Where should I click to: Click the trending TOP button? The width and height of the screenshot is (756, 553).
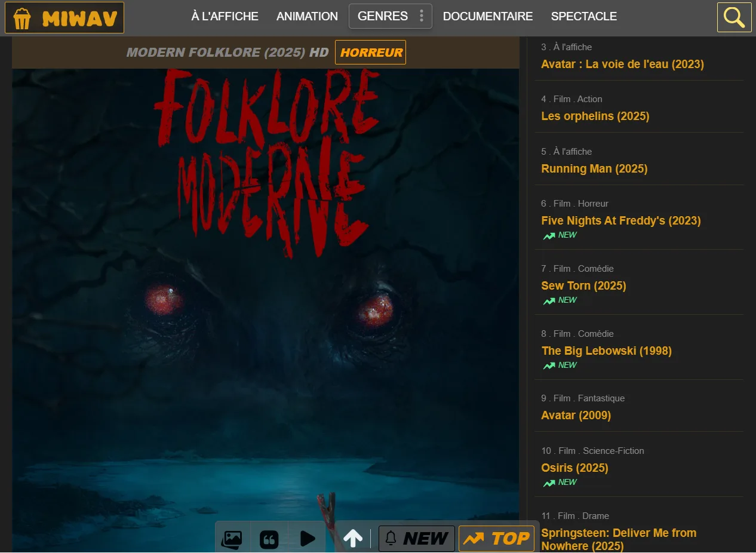click(496, 539)
